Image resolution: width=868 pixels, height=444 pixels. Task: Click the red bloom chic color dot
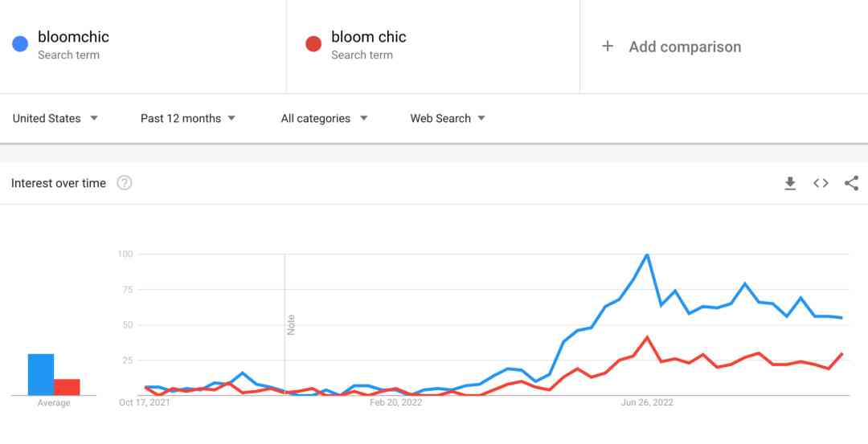pos(313,44)
